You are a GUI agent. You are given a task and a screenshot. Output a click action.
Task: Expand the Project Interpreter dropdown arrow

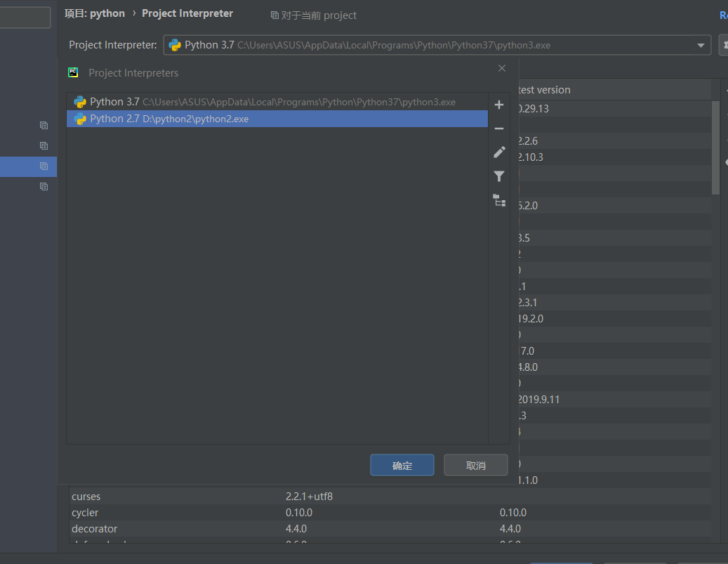701,46
